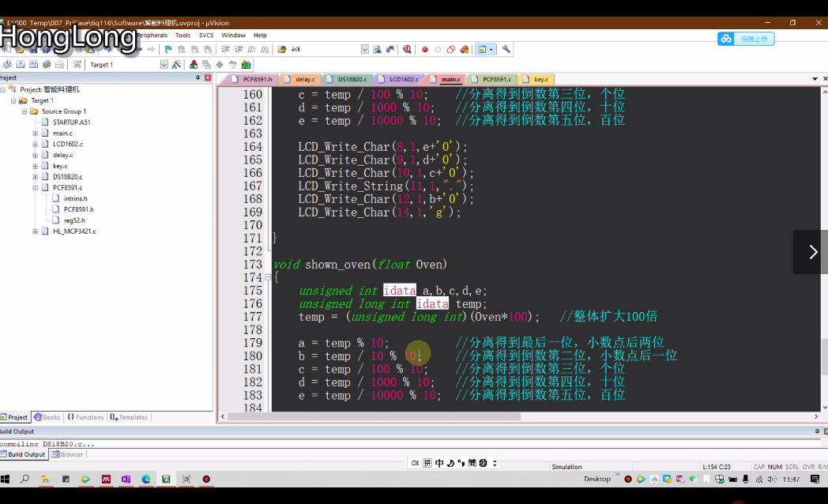Open Windows taskbar search
This screenshot has height=504, width=828.
24,480
